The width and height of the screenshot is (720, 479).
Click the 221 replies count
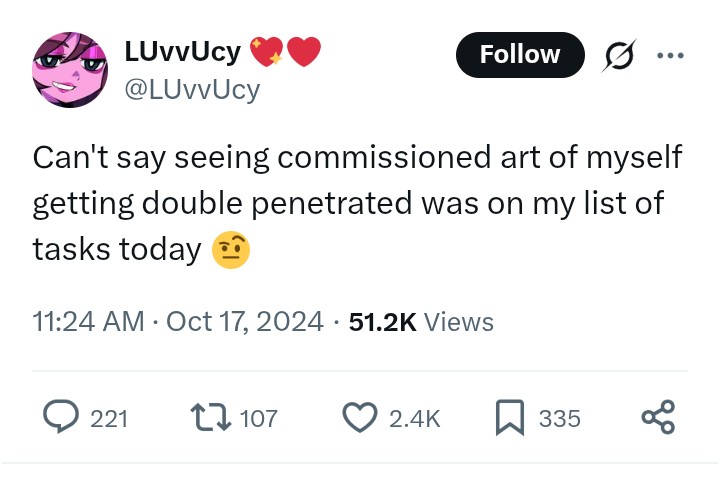[x=109, y=419]
